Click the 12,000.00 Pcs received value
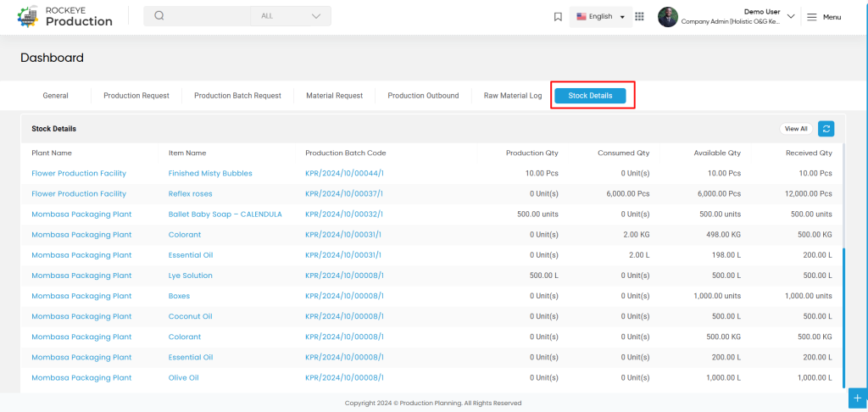The width and height of the screenshot is (868, 412). click(x=809, y=194)
